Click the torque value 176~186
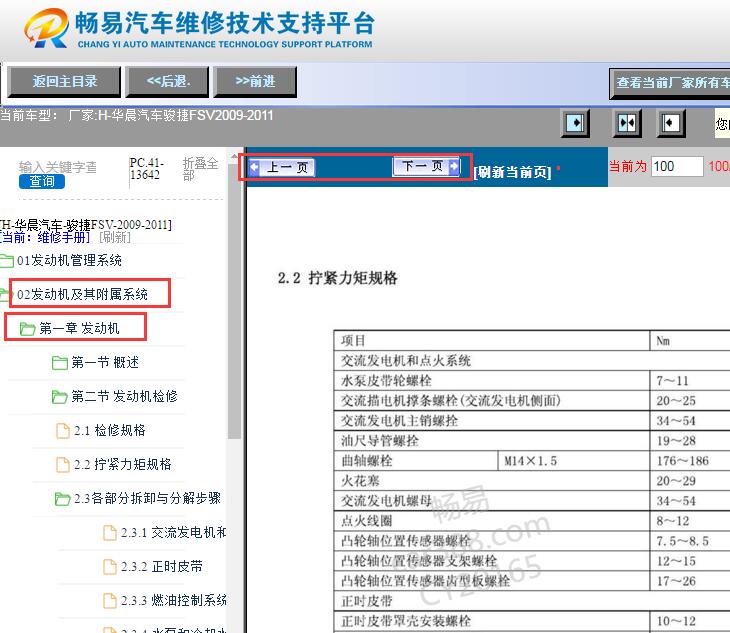This screenshot has height=633, width=730. click(683, 461)
